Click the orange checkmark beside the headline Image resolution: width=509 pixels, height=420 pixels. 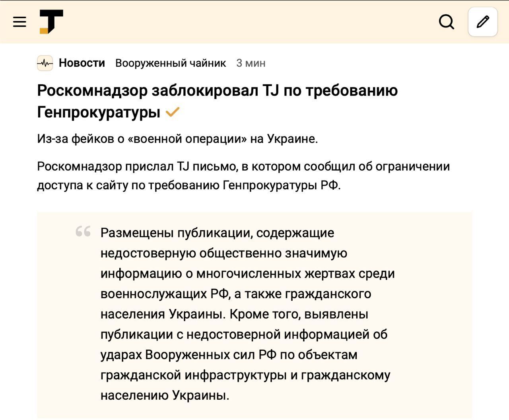coord(173,112)
